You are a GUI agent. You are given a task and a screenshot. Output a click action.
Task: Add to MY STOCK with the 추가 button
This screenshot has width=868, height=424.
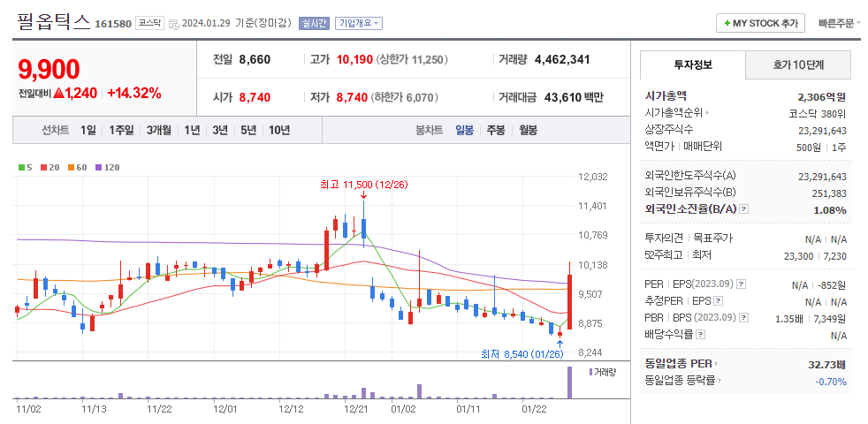tap(761, 23)
